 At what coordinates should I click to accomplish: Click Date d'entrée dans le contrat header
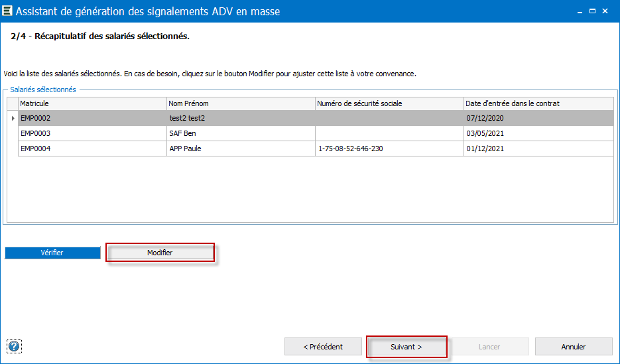538,103
